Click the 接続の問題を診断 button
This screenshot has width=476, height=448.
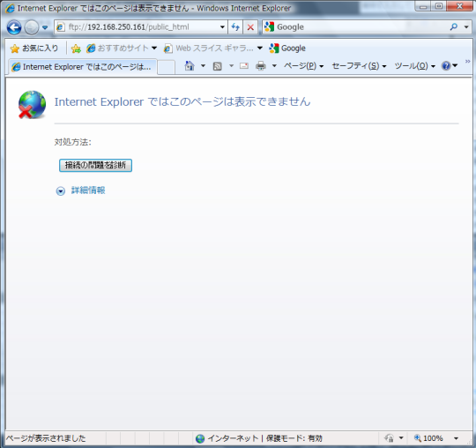tap(95, 165)
